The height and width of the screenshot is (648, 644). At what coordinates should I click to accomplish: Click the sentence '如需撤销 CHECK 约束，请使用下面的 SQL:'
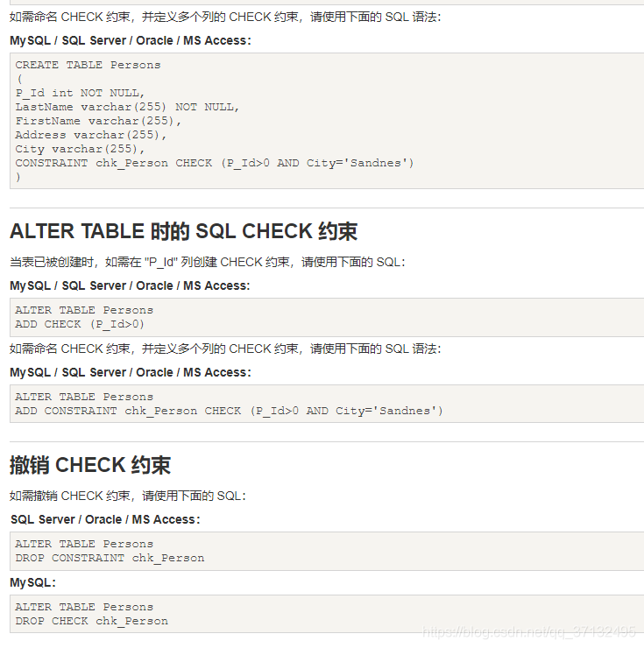click(x=128, y=496)
